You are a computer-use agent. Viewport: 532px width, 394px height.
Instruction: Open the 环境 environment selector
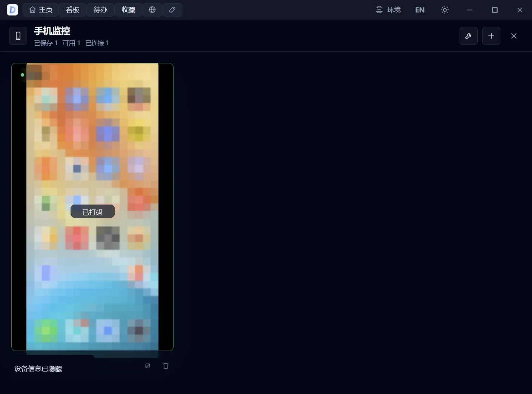point(388,10)
